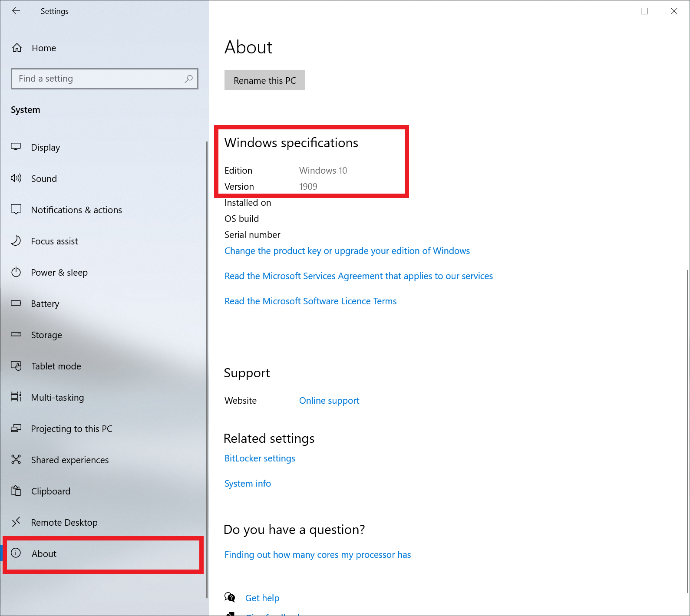Open the System info link
690x616 pixels.
[248, 484]
